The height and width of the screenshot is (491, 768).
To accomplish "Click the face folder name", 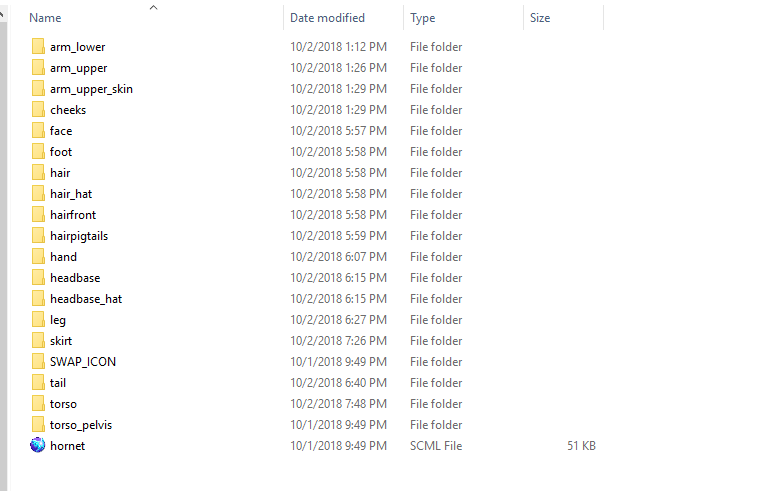I will tap(61, 131).
